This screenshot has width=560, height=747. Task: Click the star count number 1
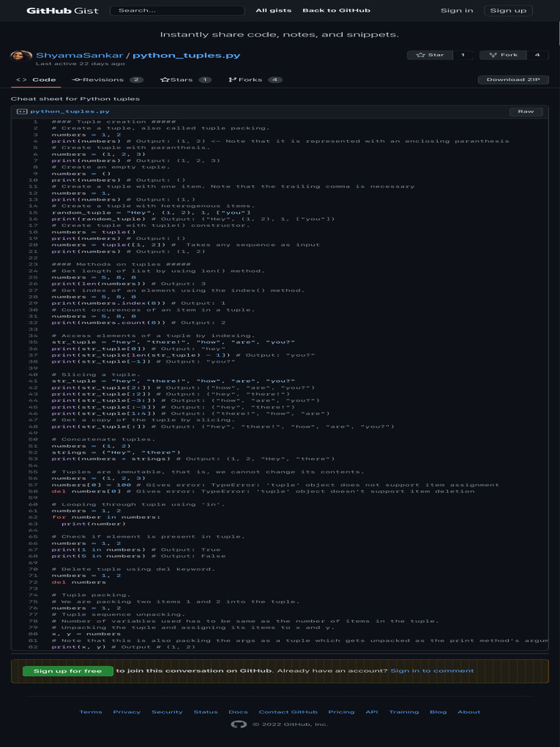point(462,55)
